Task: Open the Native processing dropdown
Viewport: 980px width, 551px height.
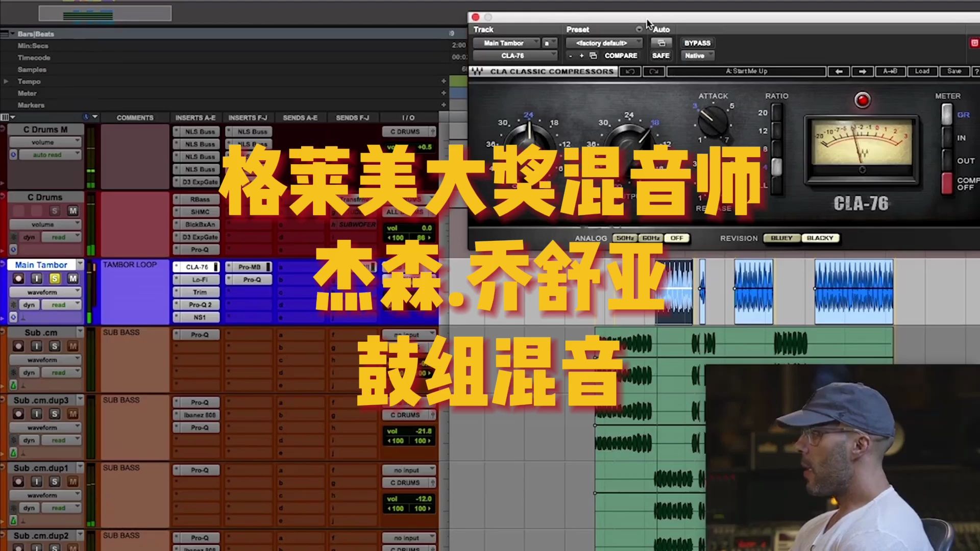Action: [x=697, y=56]
